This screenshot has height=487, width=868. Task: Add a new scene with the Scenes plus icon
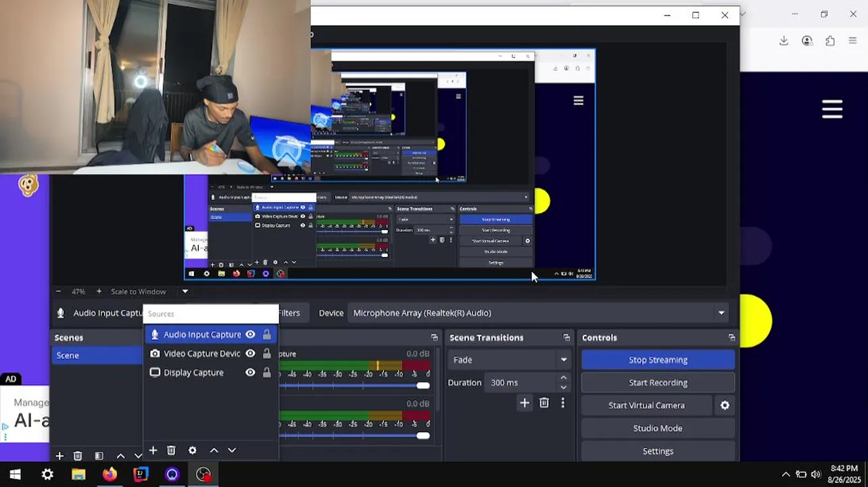click(x=59, y=456)
